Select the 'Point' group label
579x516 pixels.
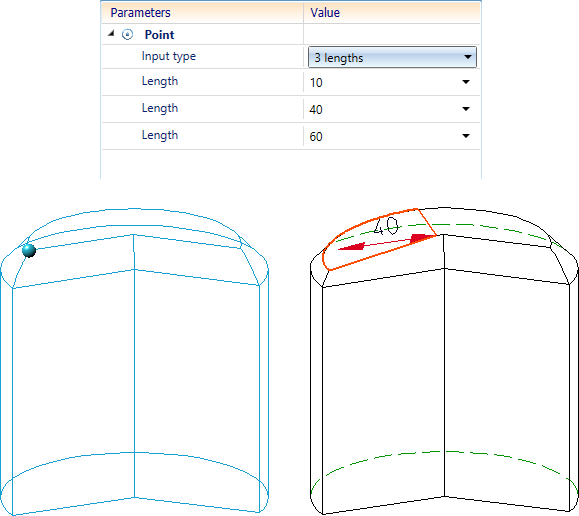pos(159,35)
